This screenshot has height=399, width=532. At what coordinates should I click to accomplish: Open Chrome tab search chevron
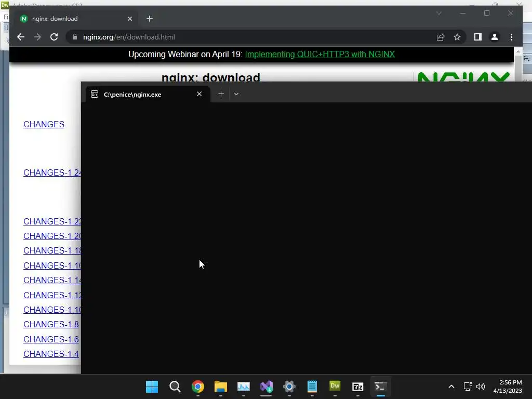point(438,13)
